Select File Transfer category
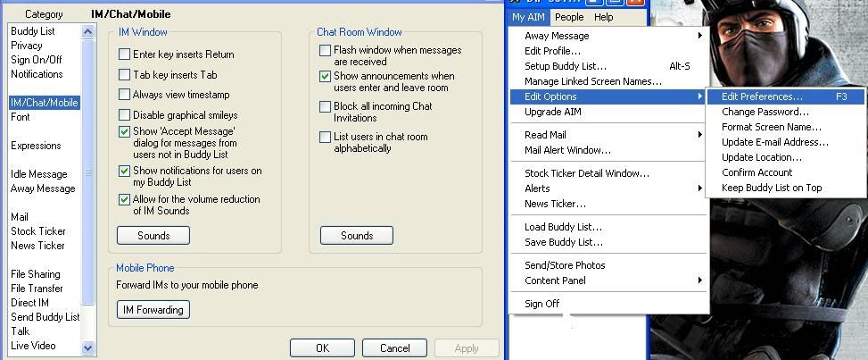This screenshot has width=868, height=360. pos(37,289)
